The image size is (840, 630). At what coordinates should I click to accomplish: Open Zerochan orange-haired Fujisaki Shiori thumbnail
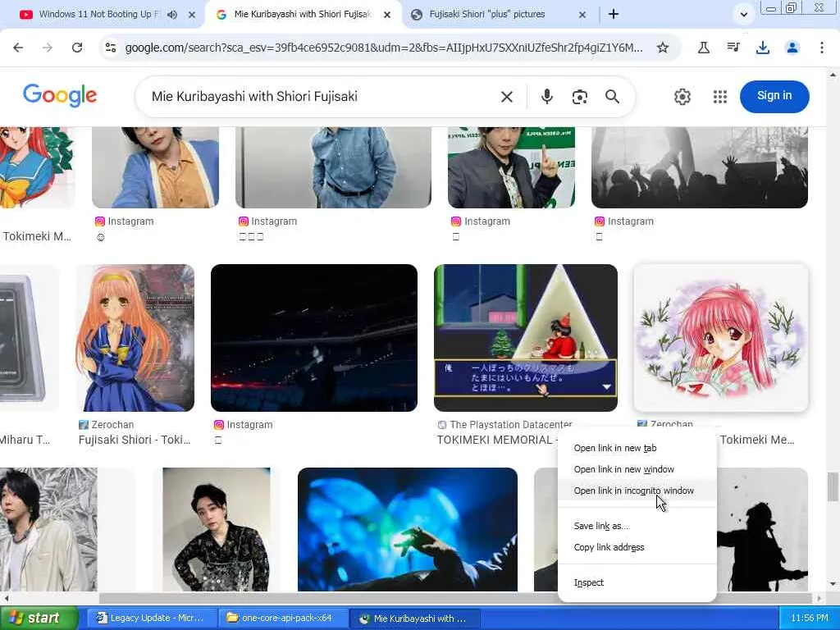(135, 337)
